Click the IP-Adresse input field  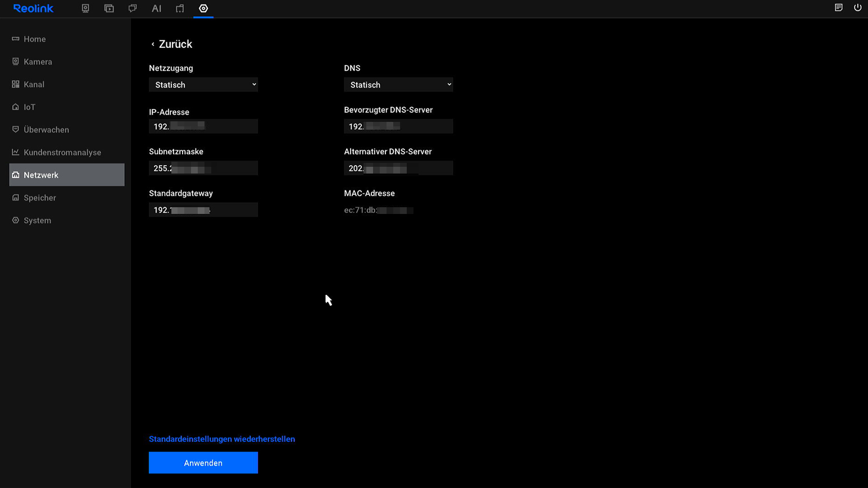pos(203,126)
